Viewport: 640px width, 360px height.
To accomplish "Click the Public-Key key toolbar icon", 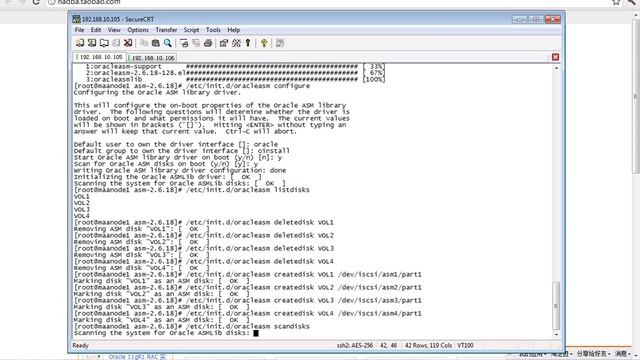I will (x=248, y=43).
